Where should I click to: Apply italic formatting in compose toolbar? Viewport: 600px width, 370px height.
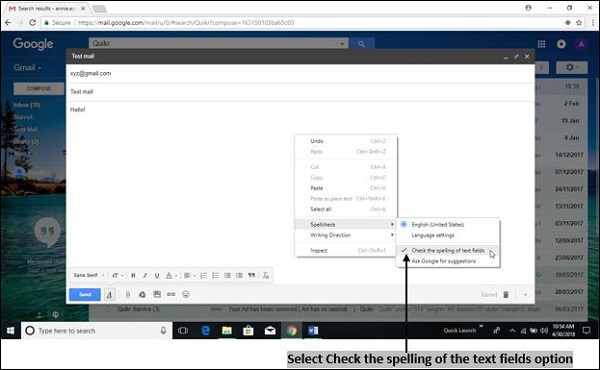click(145, 275)
